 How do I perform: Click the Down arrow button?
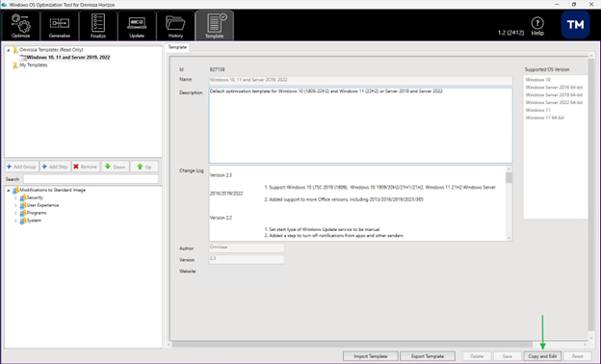pyautogui.click(x=116, y=167)
